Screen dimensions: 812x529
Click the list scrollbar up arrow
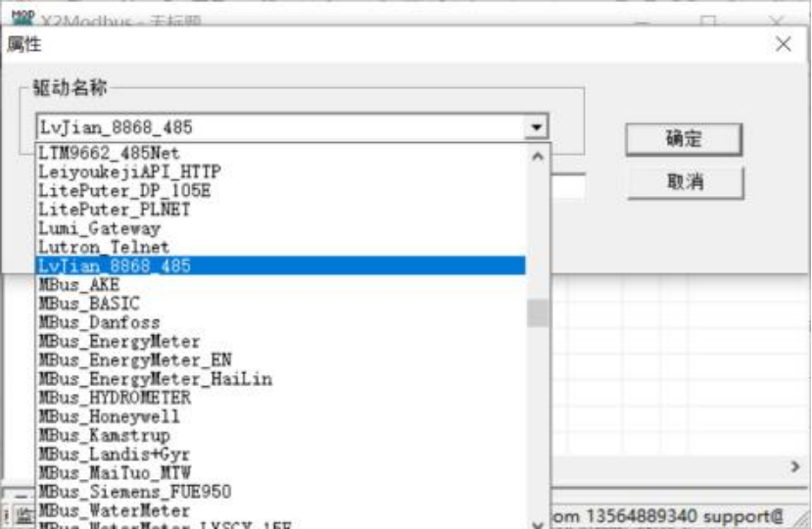[538, 156]
